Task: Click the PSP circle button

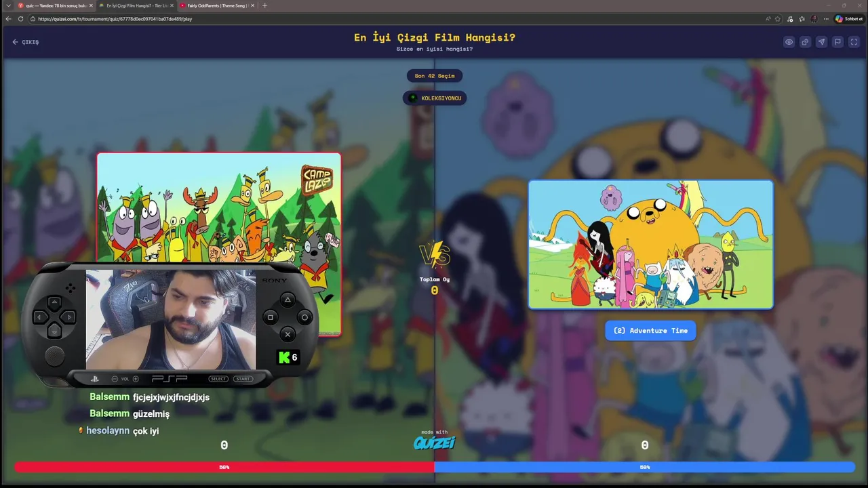Action: [x=304, y=317]
